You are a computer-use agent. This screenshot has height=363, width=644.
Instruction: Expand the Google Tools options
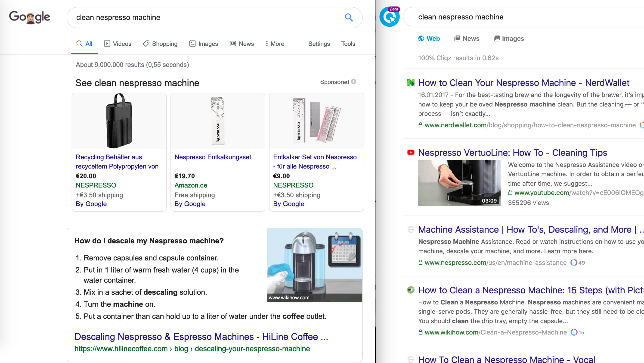pyautogui.click(x=348, y=44)
